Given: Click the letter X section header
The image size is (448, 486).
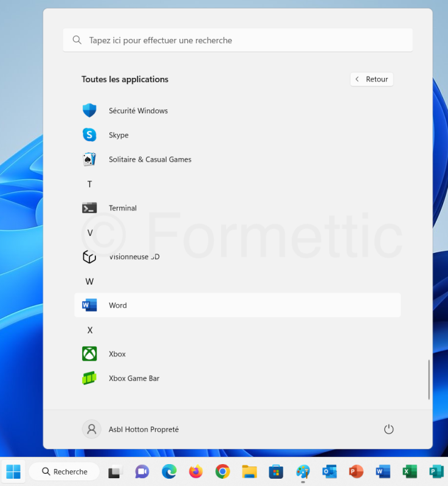Looking at the screenshot, I should [x=89, y=330].
